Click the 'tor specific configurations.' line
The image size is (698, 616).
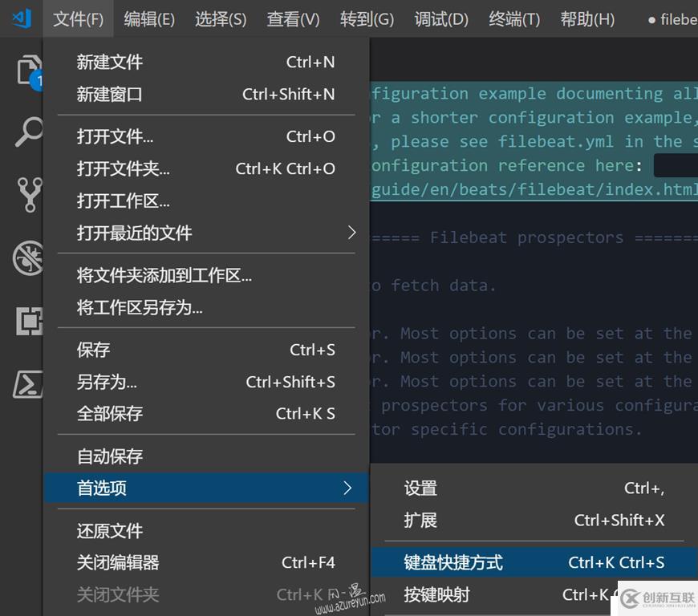click(x=506, y=429)
